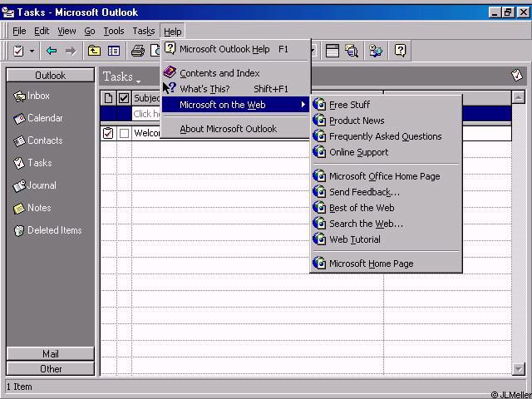532x399 pixels.
Task: Click the Print toolbar icon
Action: (138, 51)
